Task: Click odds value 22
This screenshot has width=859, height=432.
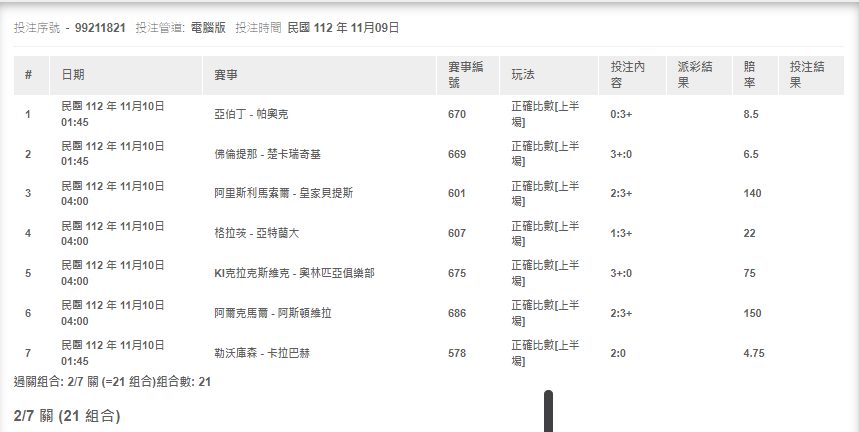Action: (749, 233)
